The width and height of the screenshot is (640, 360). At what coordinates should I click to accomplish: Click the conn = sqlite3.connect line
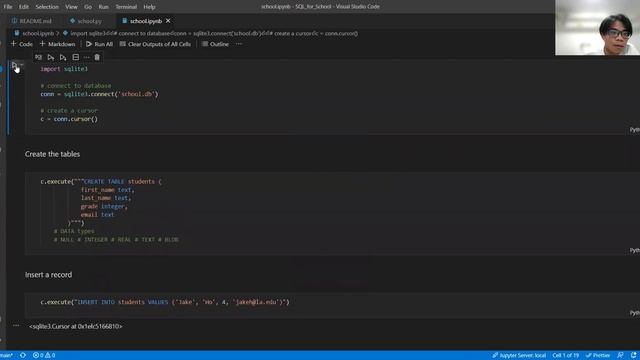point(99,94)
